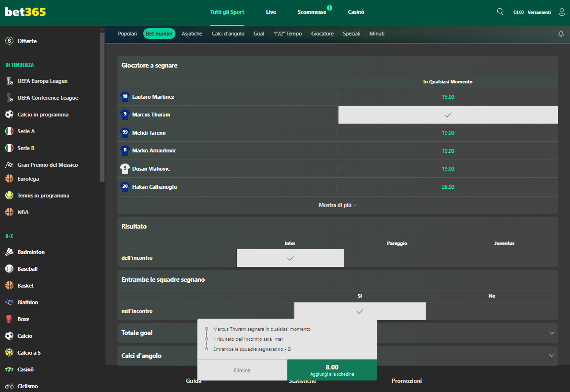Screen dimensions: 570x392
Task: Open UEFA Europa League in the sidebar
Action: [x=43, y=81]
